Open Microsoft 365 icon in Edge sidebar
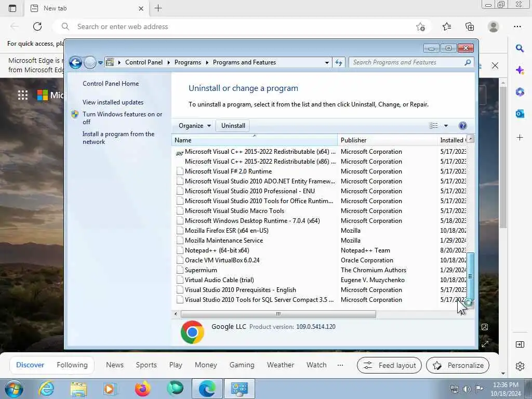 click(x=520, y=92)
